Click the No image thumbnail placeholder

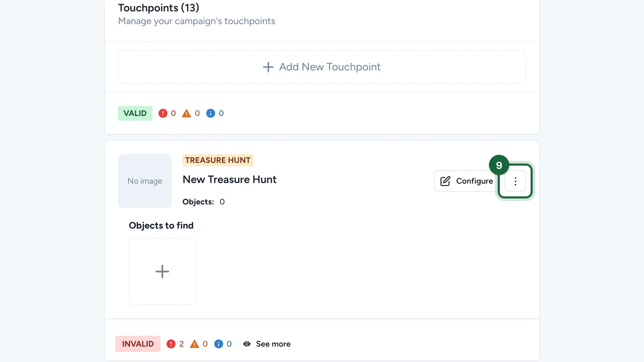tap(145, 181)
